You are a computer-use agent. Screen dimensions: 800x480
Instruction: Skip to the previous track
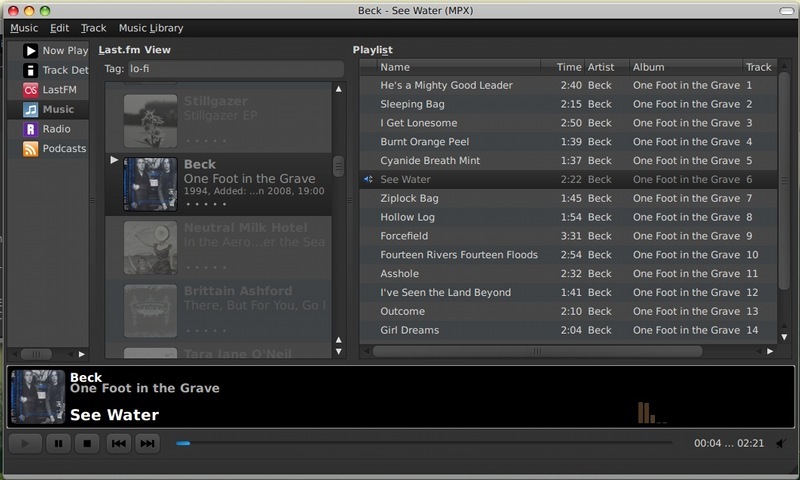point(119,443)
